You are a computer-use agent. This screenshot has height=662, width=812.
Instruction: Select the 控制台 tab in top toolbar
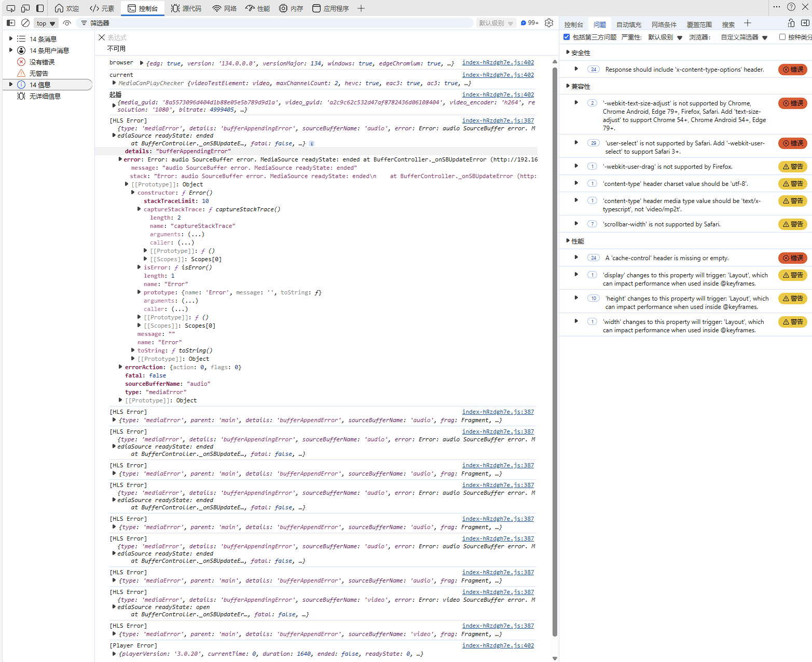point(143,8)
